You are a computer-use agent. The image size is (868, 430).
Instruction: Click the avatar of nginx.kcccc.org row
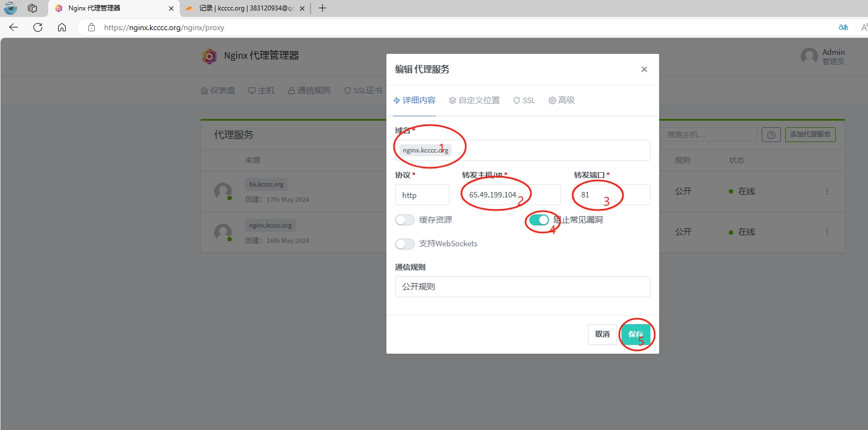pos(223,232)
